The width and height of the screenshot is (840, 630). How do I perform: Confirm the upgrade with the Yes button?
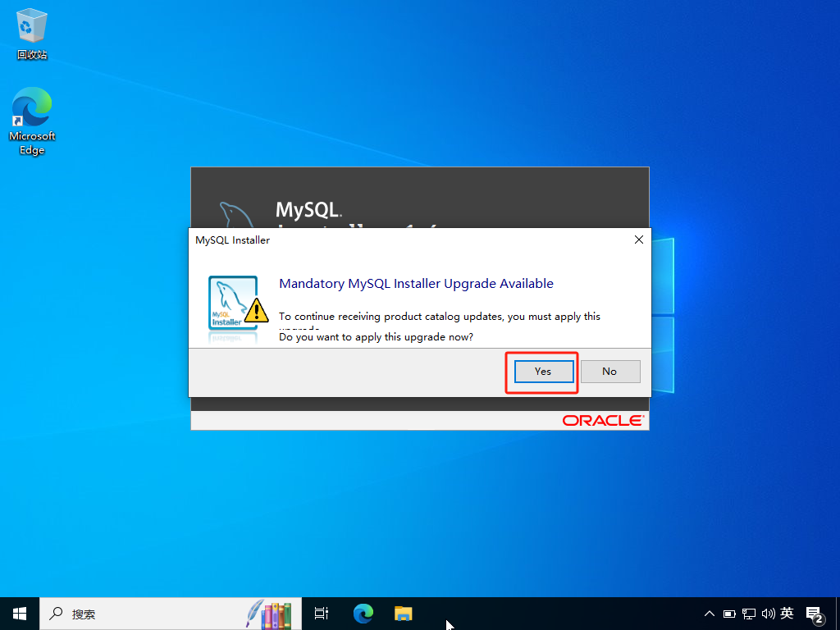tap(544, 372)
